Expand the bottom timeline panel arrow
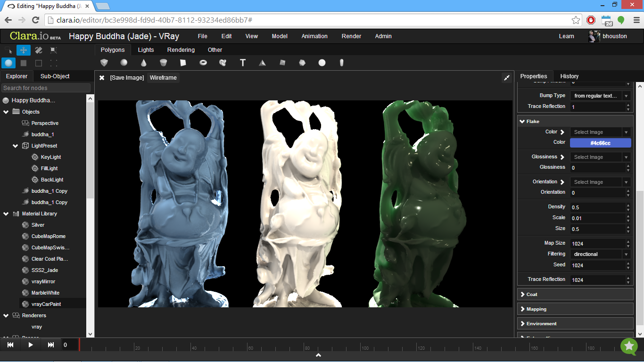 (318, 355)
